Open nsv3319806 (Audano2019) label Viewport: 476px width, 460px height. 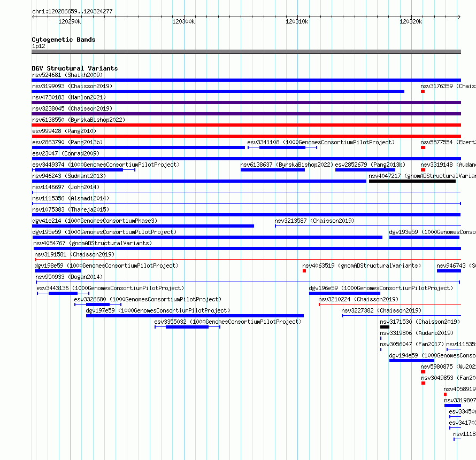[x=417, y=333]
